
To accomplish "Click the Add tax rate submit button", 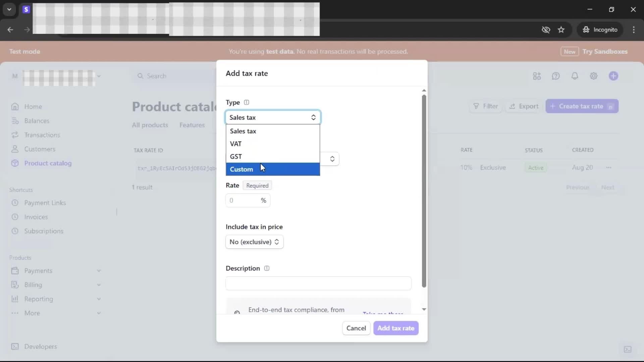I will (396, 328).
